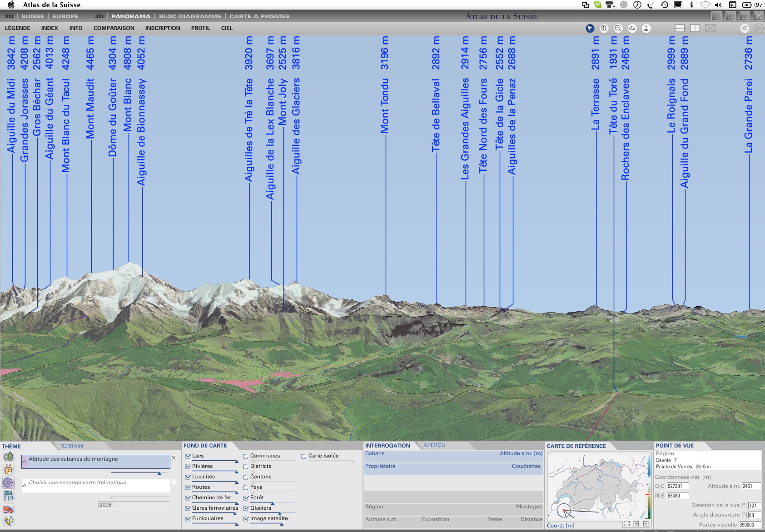Open the transport theme train icon

(9, 509)
